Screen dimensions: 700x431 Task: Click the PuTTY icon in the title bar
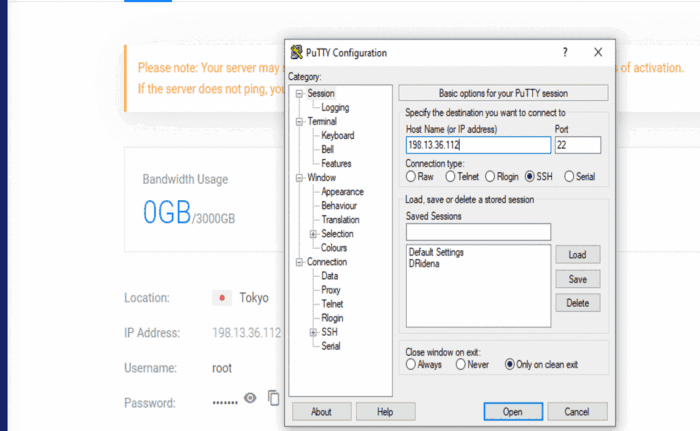click(296, 52)
